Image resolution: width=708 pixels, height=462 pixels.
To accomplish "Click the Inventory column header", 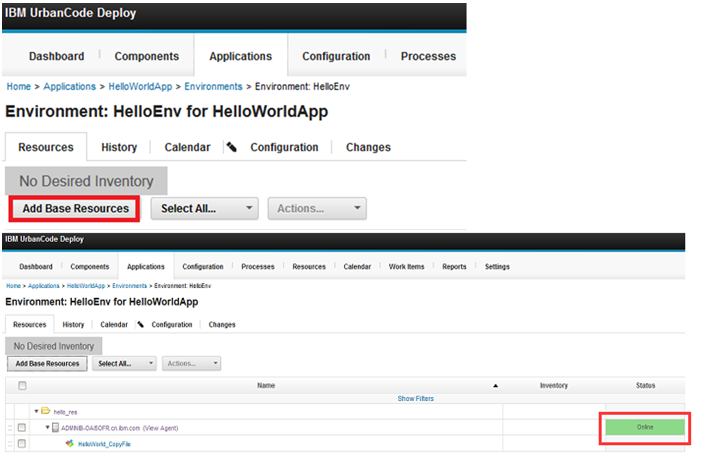I will pyautogui.click(x=554, y=385).
